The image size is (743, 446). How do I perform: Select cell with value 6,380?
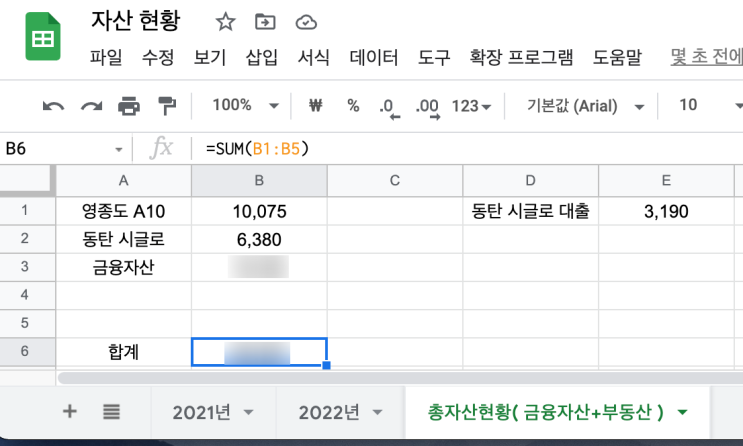pyautogui.click(x=259, y=239)
